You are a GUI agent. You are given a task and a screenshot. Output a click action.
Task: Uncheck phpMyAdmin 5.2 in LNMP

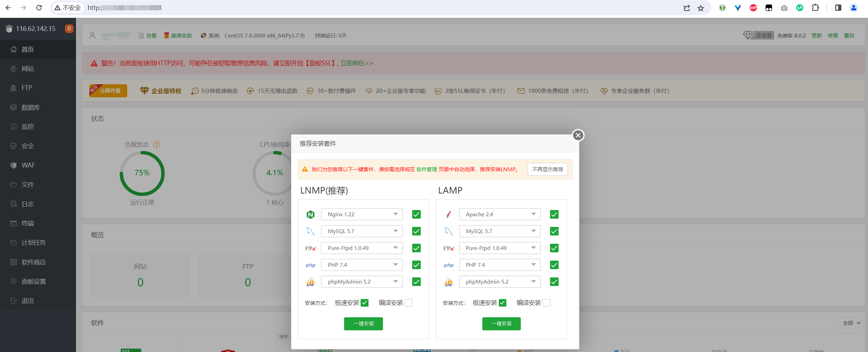tap(416, 282)
